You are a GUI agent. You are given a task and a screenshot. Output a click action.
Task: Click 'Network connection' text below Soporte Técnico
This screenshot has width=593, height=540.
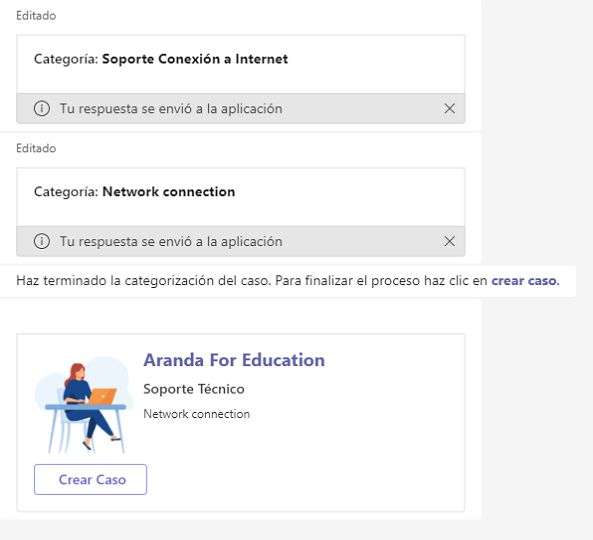coord(197,414)
